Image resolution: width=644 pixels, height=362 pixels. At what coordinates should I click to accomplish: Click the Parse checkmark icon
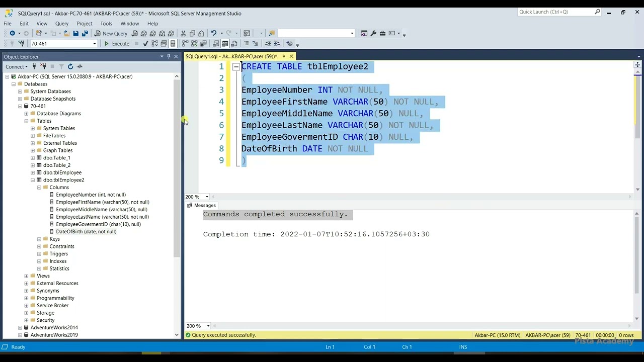pos(145,43)
